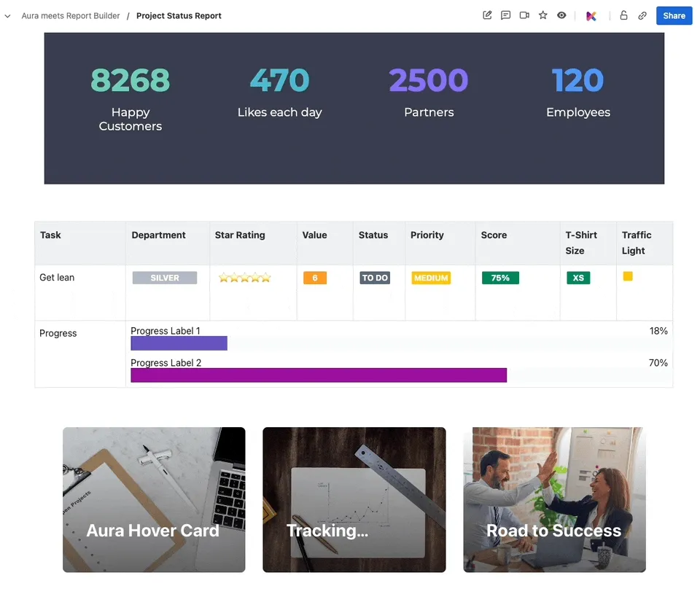The width and height of the screenshot is (700, 594).
Task: Open Aura meets Report Builder breadcrumb
Action: tap(71, 16)
